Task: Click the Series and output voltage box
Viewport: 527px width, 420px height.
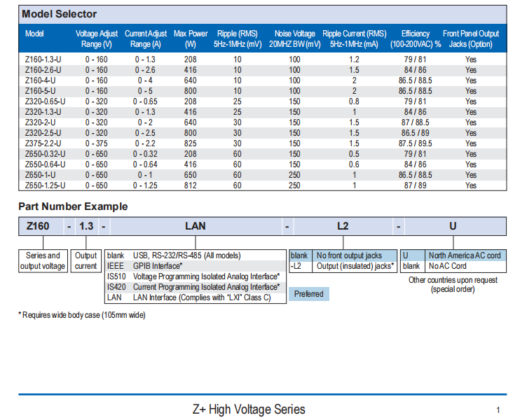Action: [x=43, y=261]
